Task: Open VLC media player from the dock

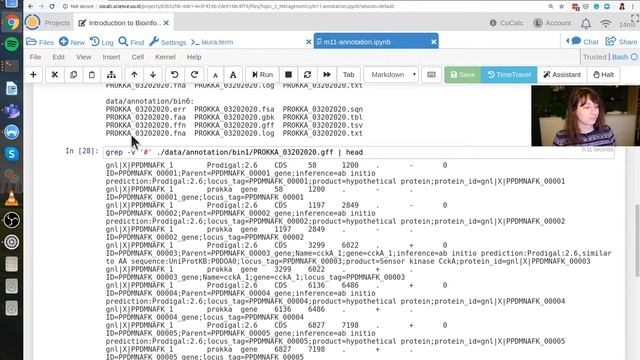Action: [11, 198]
